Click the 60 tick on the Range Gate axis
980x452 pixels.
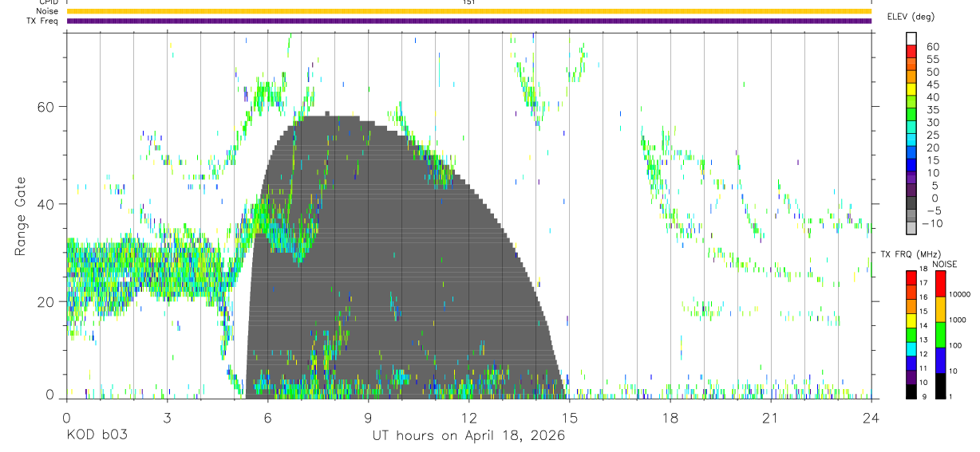coord(45,107)
